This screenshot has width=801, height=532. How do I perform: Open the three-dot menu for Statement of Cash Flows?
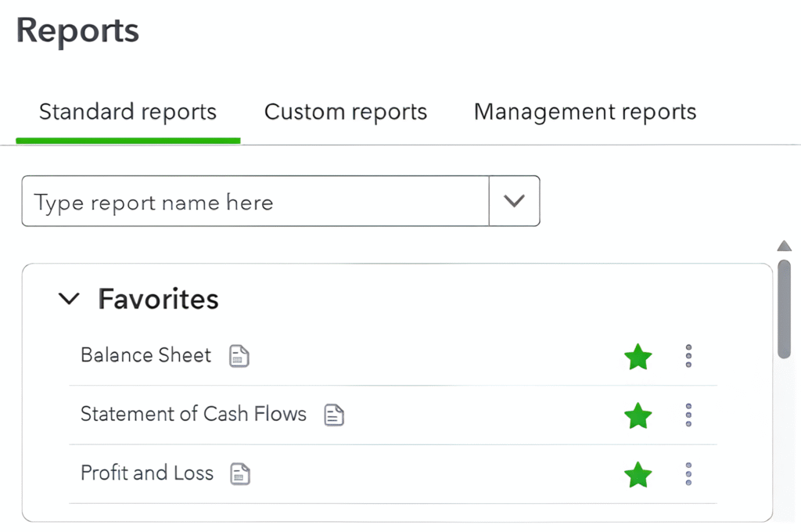[688, 415]
